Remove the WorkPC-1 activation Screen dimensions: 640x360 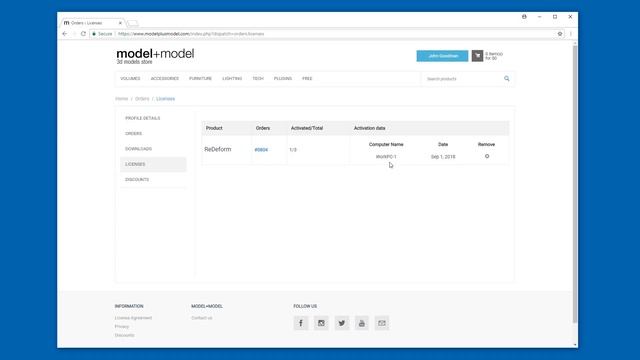coord(487,156)
